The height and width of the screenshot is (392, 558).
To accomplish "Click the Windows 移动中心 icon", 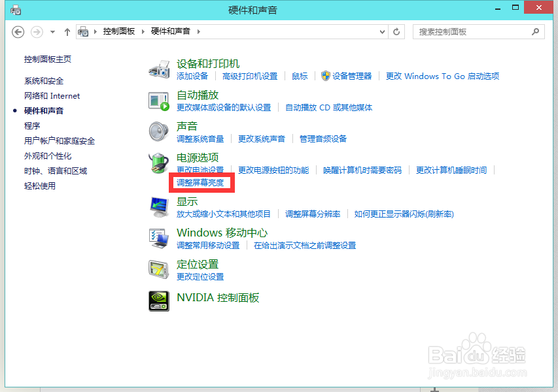I will (x=158, y=238).
